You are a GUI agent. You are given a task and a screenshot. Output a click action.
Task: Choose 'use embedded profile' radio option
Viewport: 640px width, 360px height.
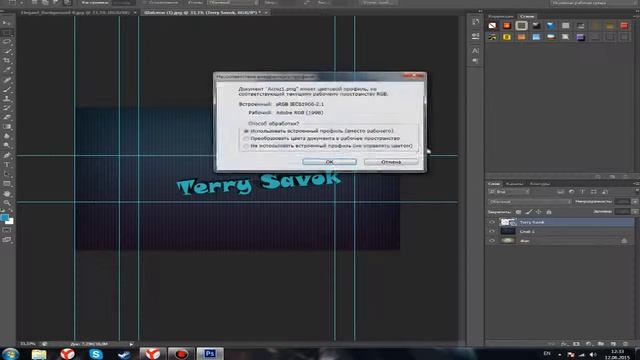tap(246, 131)
